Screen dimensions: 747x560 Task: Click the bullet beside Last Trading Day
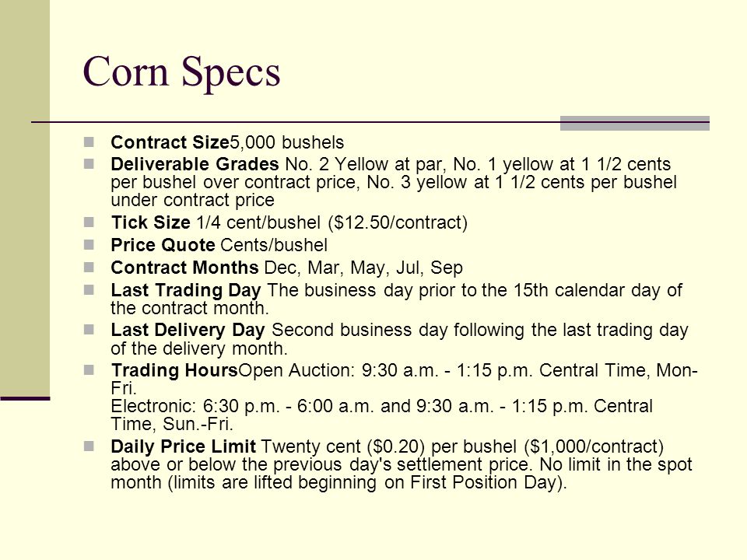click(x=89, y=289)
